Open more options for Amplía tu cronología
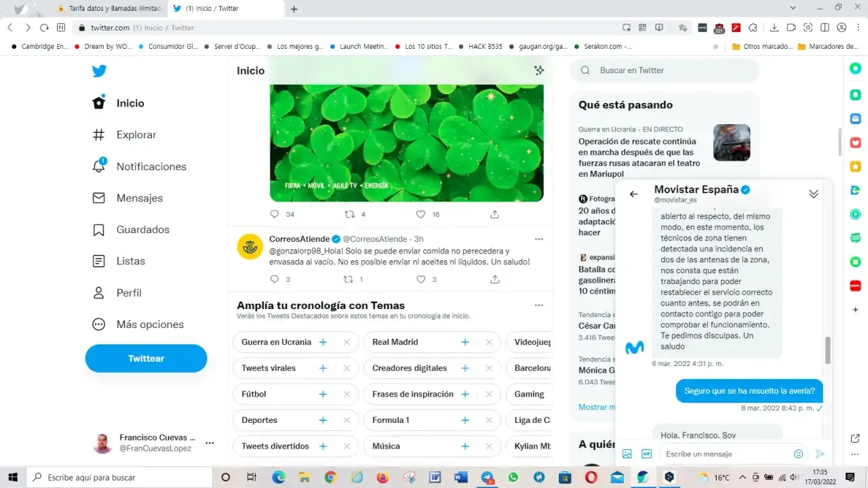 click(x=539, y=306)
